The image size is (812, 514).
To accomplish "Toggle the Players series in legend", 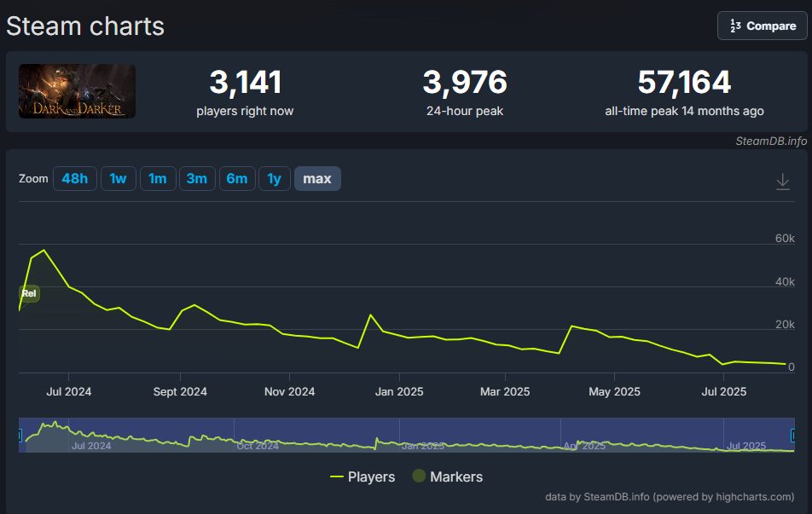I will coord(362,476).
